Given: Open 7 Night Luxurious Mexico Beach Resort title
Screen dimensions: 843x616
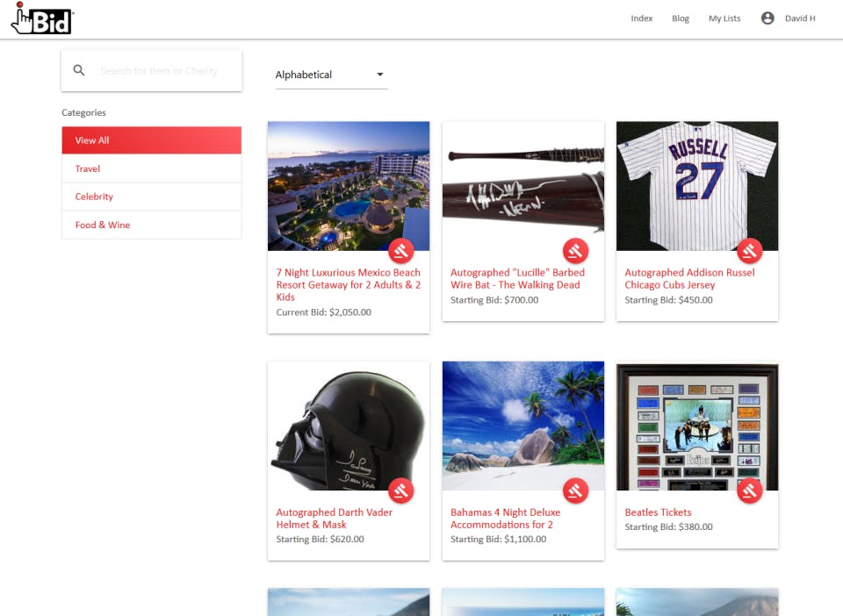Looking at the screenshot, I should (x=349, y=284).
